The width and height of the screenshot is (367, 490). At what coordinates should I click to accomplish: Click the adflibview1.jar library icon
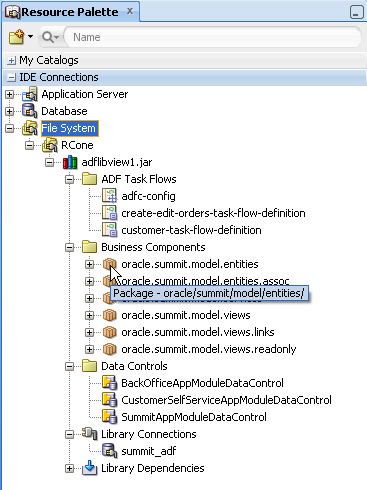point(70,162)
